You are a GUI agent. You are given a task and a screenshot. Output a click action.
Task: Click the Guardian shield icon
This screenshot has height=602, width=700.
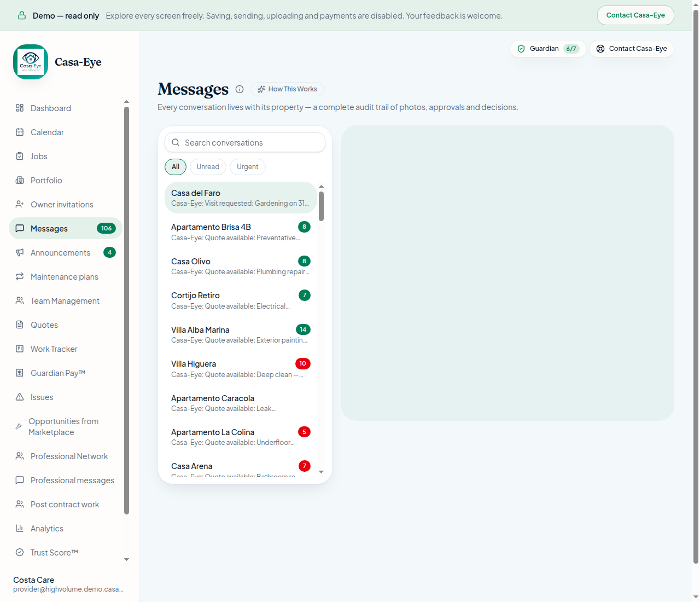(521, 49)
